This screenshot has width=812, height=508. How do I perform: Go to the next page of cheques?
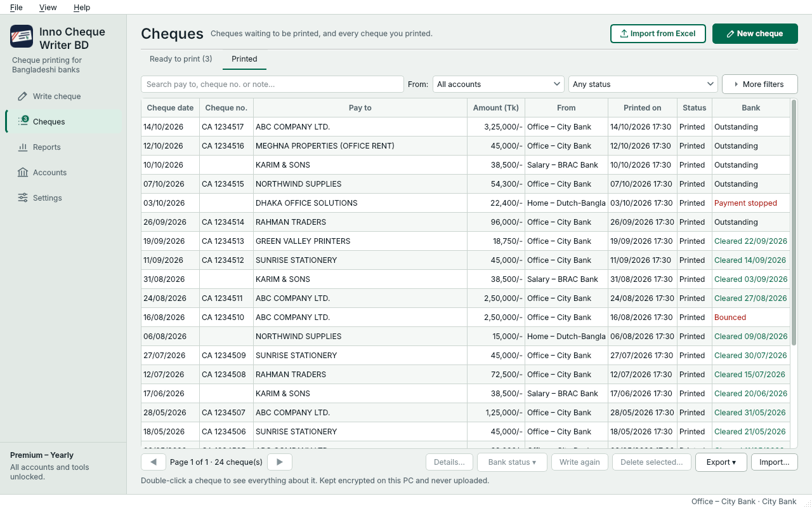click(x=280, y=462)
